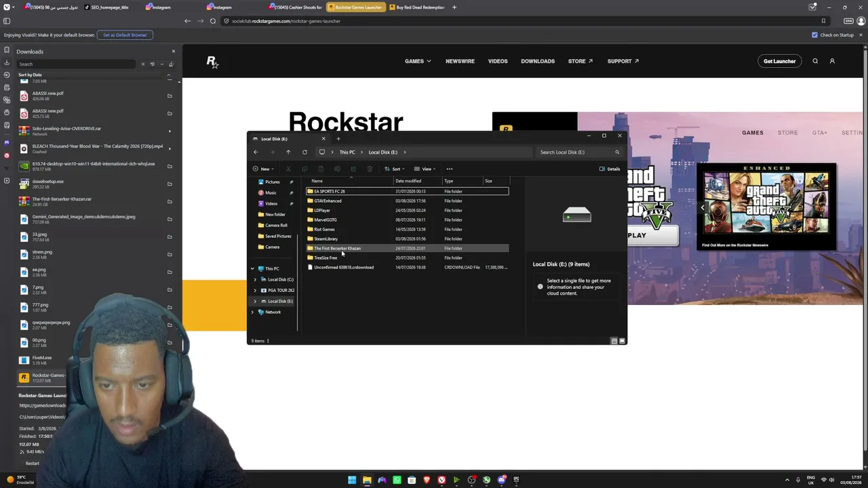Click the Get Launcher button
Screen dimensions: 868x488
(779, 61)
